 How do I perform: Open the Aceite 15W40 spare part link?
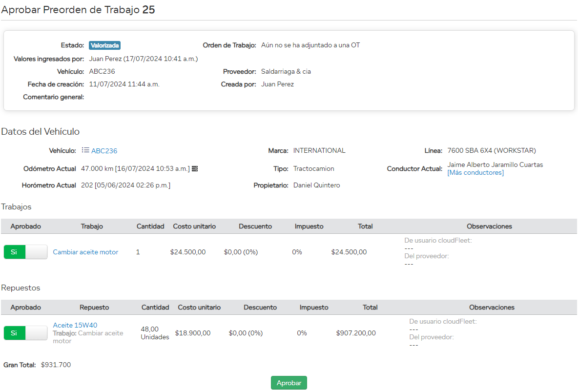[x=75, y=325]
